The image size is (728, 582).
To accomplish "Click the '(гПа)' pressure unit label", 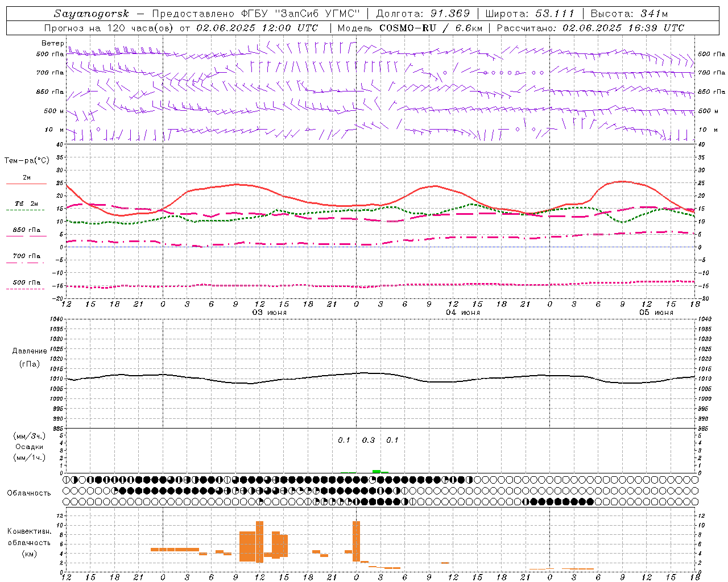I will click(30, 364).
